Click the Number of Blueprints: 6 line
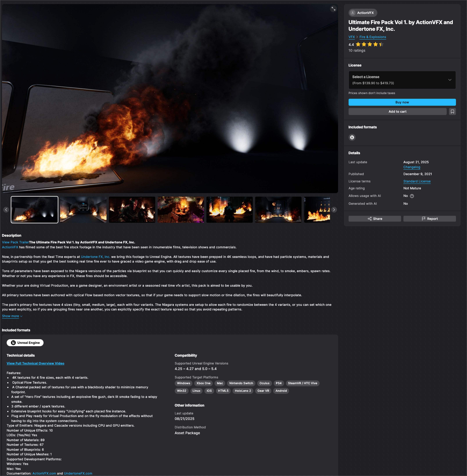Image resolution: width=467 pixels, height=476 pixels. [x=25, y=450]
